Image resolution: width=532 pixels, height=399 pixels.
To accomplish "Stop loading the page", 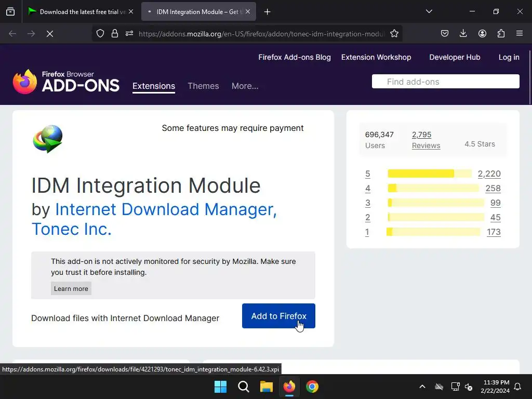I will 50,34.
